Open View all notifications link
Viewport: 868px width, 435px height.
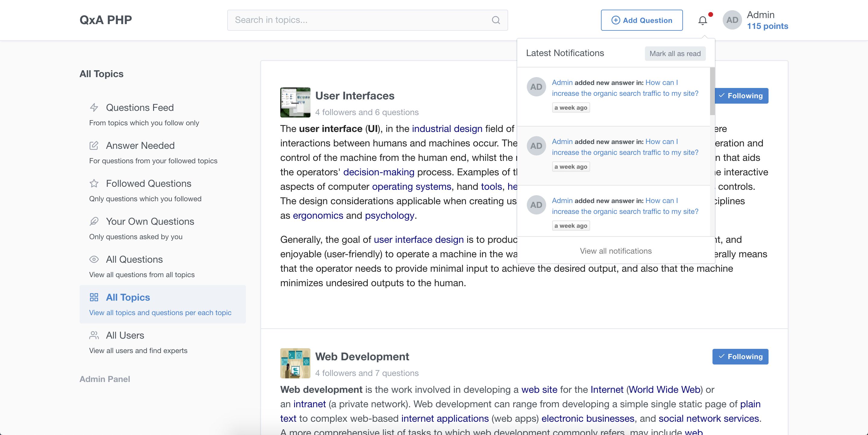[x=615, y=251]
